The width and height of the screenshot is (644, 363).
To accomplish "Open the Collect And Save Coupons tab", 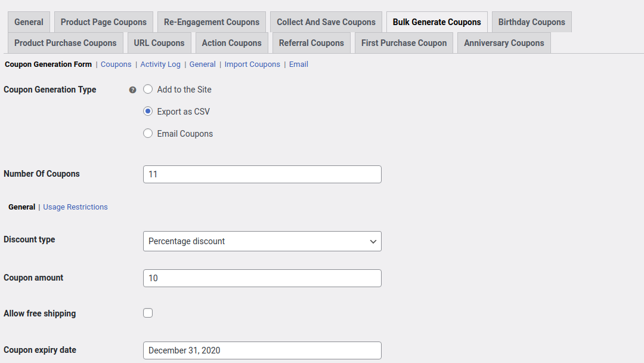I will coord(326,21).
